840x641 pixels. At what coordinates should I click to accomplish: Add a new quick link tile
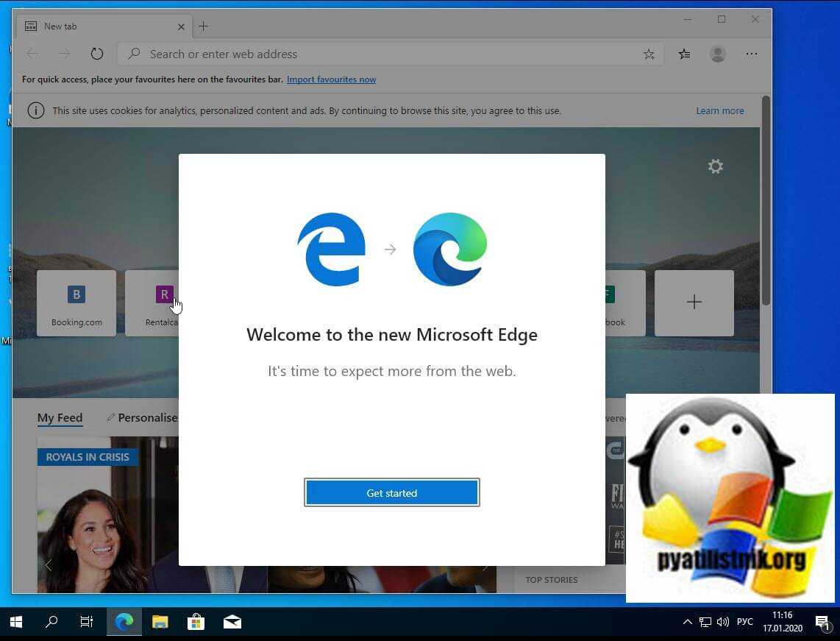(x=694, y=302)
